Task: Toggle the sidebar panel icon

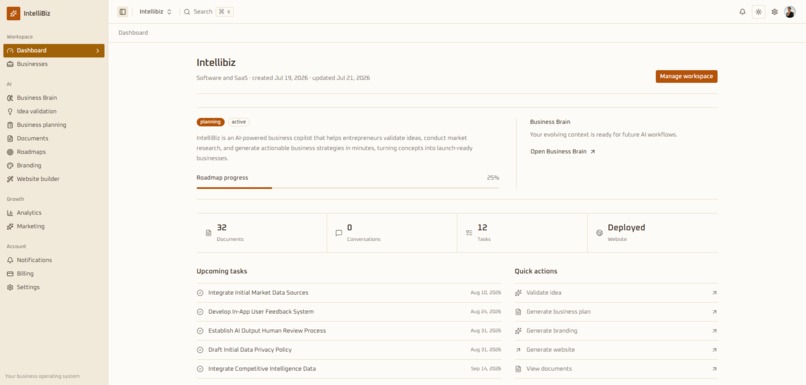Action: tap(122, 12)
